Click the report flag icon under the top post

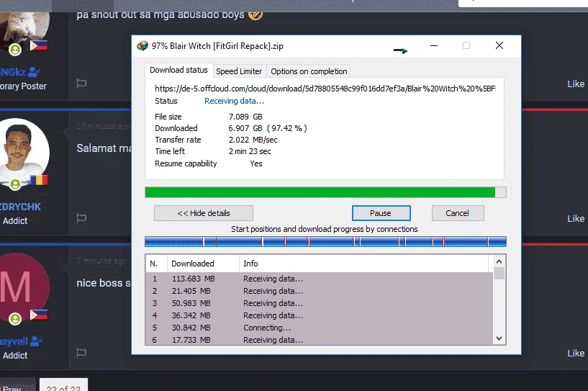click(x=81, y=84)
